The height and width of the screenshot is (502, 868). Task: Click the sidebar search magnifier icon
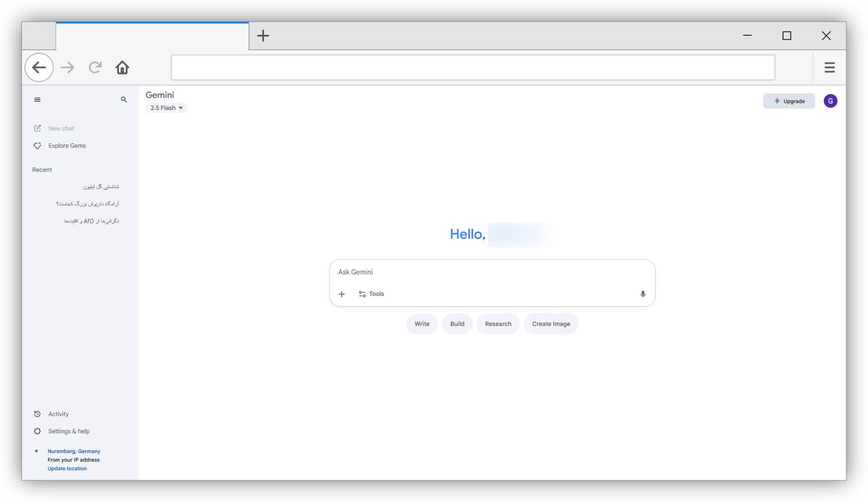[123, 99]
